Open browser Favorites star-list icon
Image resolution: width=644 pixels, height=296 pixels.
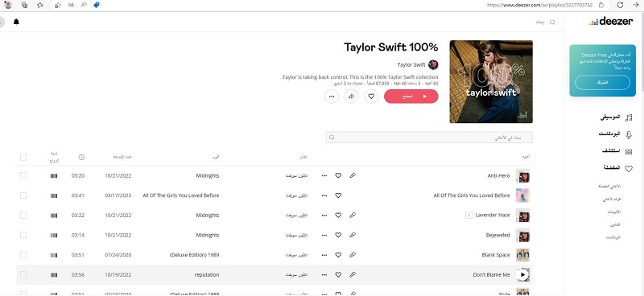coord(39,5)
